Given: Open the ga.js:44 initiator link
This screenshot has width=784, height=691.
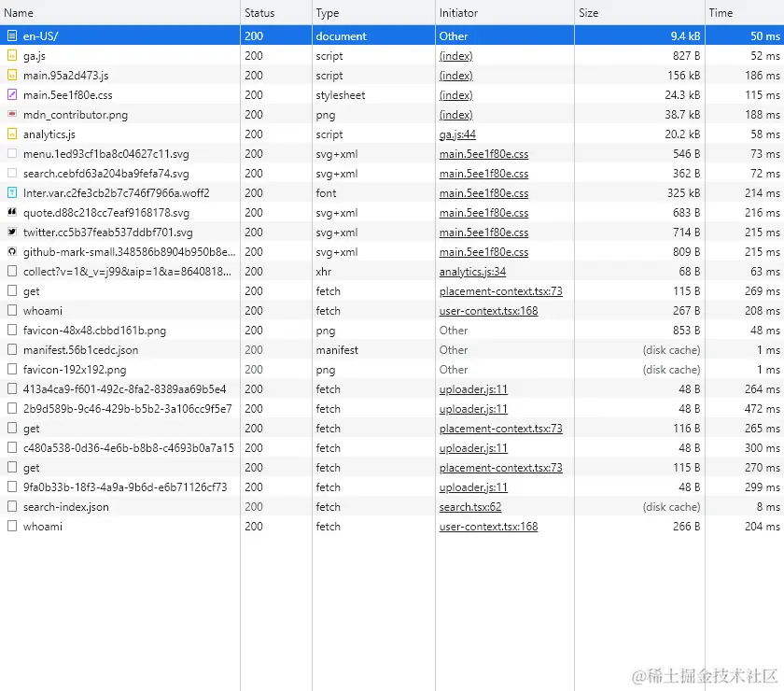Looking at the screenshot, I should 457,134.
